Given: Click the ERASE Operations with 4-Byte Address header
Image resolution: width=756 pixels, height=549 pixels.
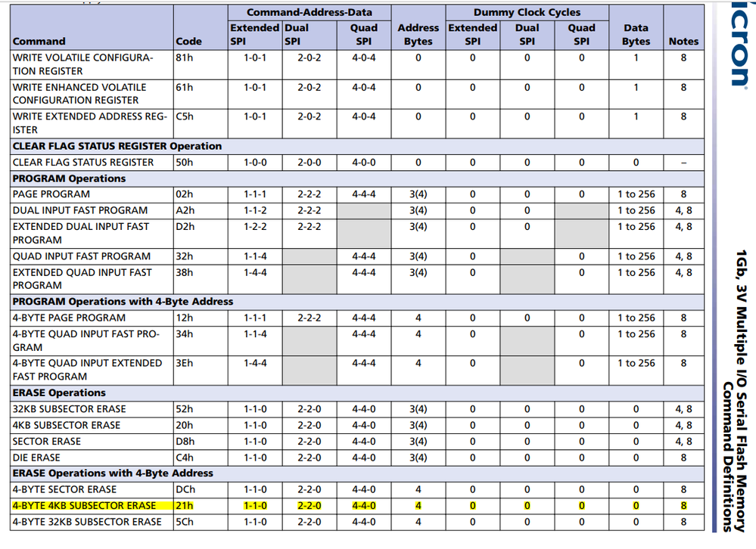Looking at the screenshot, I should 356,473.
